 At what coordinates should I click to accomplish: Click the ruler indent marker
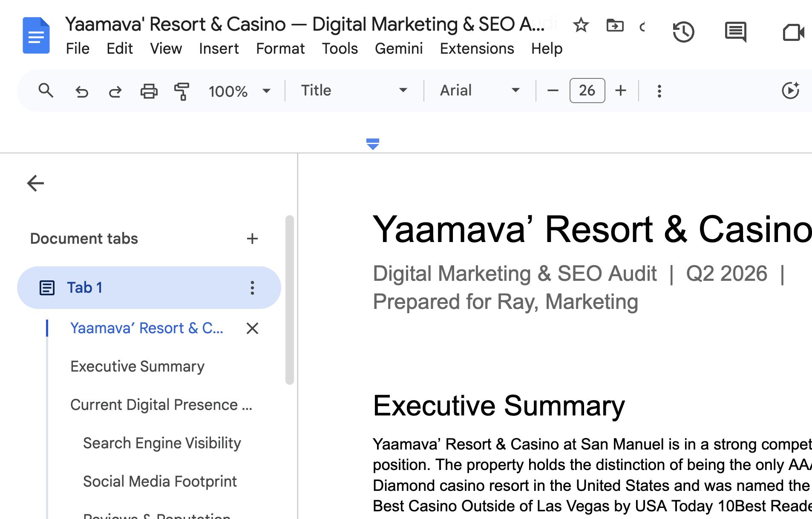point(373,144)
